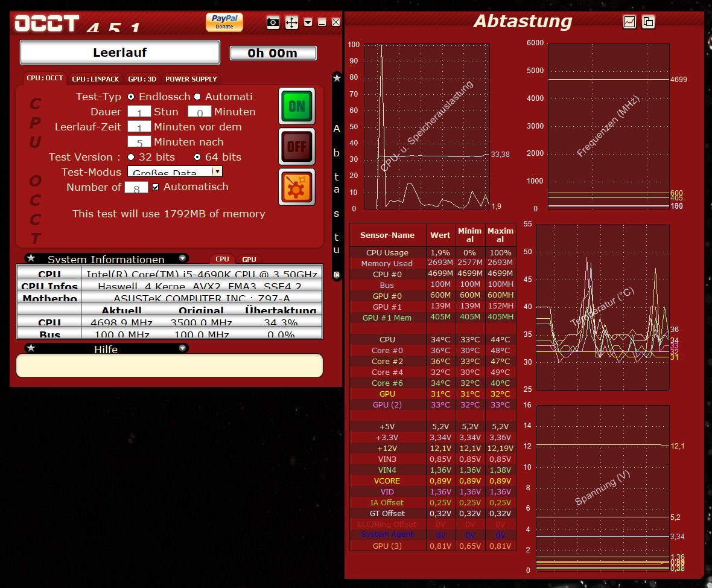The height and width of the screenshot is (588, 712).
Task: Close the OCCT window
Action: (x=335, y=22)
